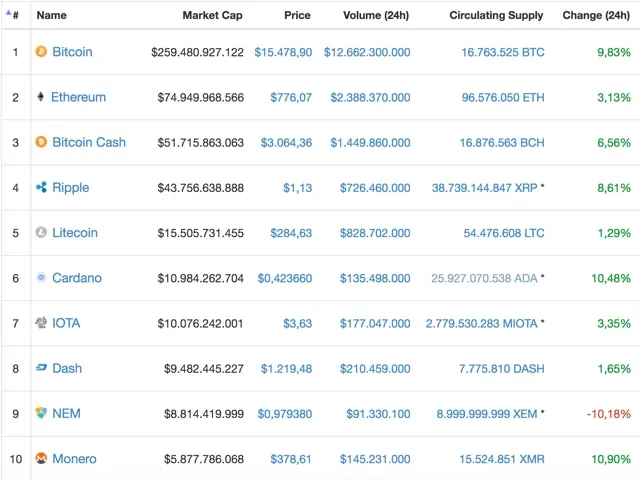
Task: Click Cardano price $0,423660
Action: pos(285,278)
